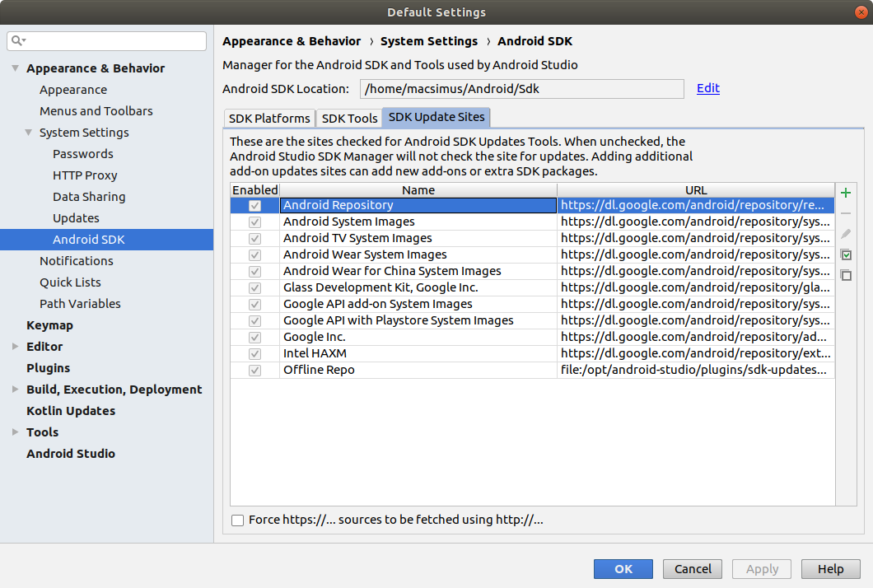Click the Apply button
Viewport: 873px width, 588px height.
click(762, 569)
